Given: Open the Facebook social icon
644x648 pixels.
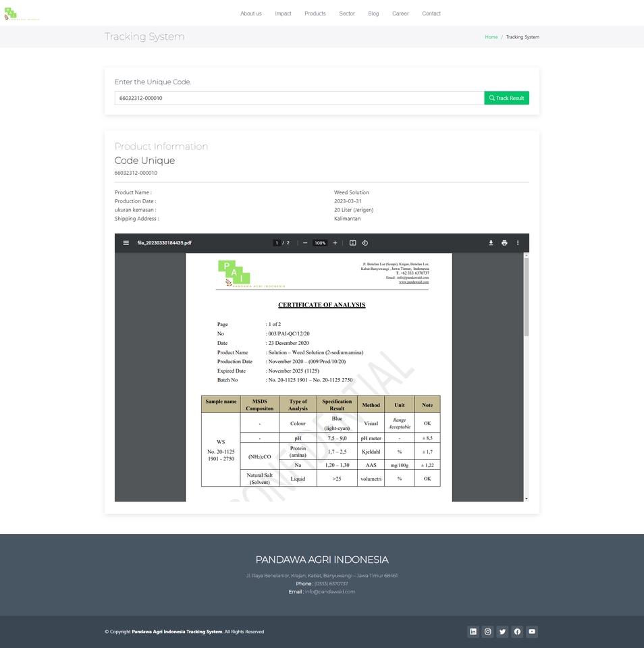Looking at the screenshot, I should click(517, 632).
